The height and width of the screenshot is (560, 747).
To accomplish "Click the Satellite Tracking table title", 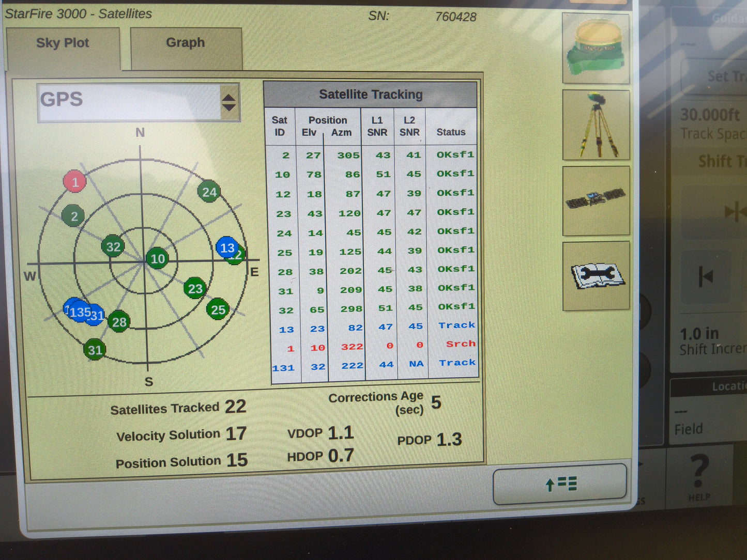I will 371,95.
